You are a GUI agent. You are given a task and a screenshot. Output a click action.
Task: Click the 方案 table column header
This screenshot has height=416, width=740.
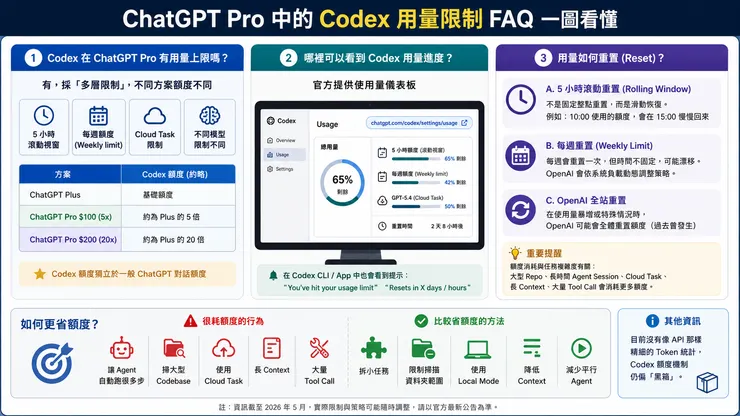[70, 174]
